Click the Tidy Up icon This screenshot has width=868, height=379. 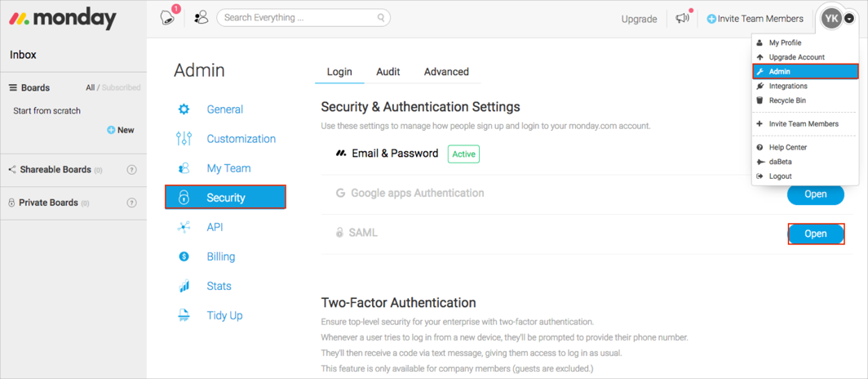184,315
